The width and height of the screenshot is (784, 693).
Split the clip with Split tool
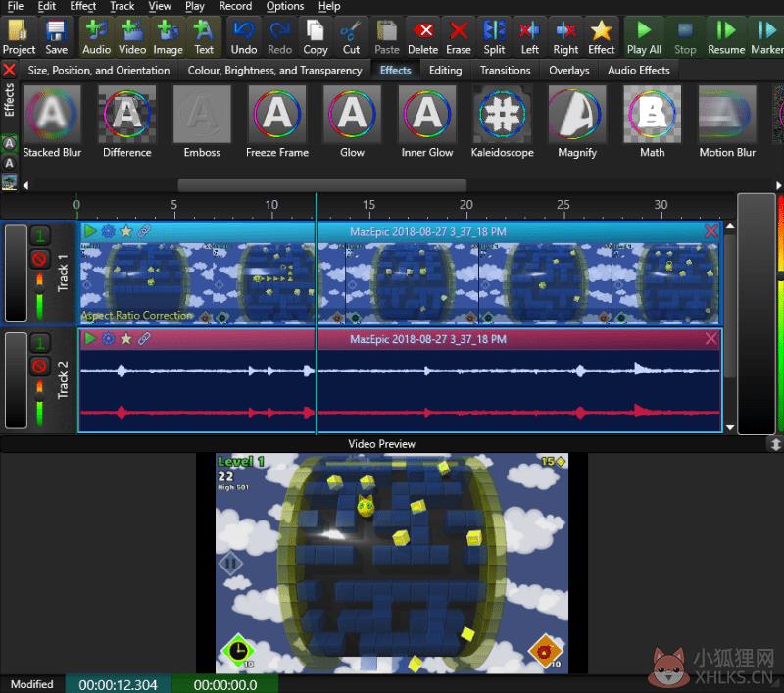coord(494,37)
